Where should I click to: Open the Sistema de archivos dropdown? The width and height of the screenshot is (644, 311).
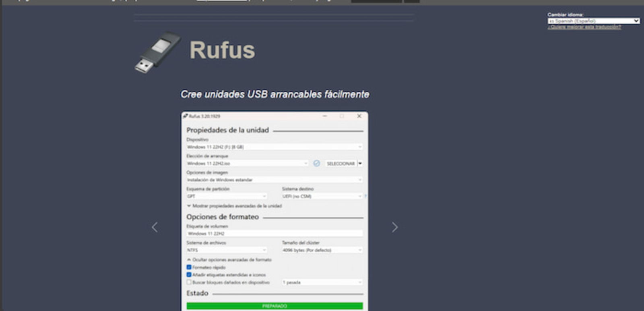226,250
